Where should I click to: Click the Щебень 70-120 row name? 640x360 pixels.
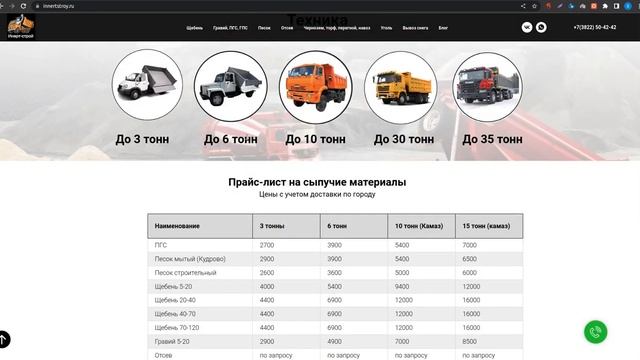click(177, 328)
